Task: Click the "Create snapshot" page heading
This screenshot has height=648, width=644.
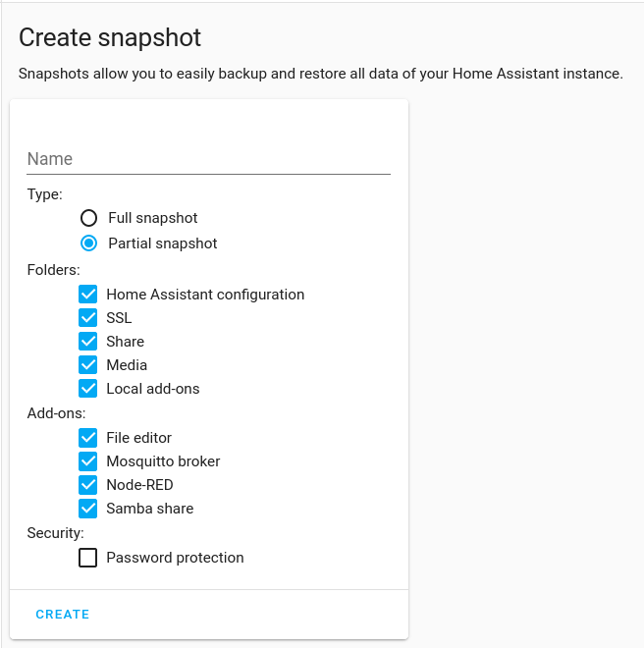Action: pos(110,37)
